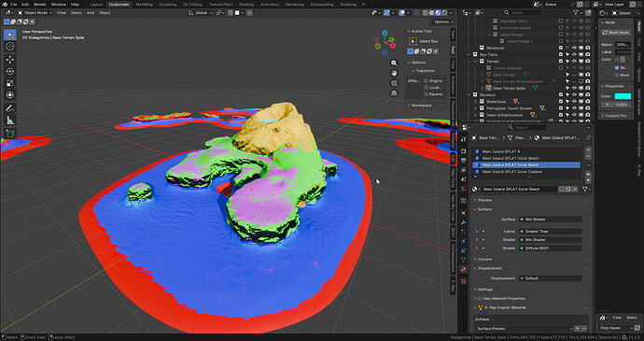Expand the Workspace section in the sidebar
This screenshot has height=341, width=644.
(x=421, y=106)
